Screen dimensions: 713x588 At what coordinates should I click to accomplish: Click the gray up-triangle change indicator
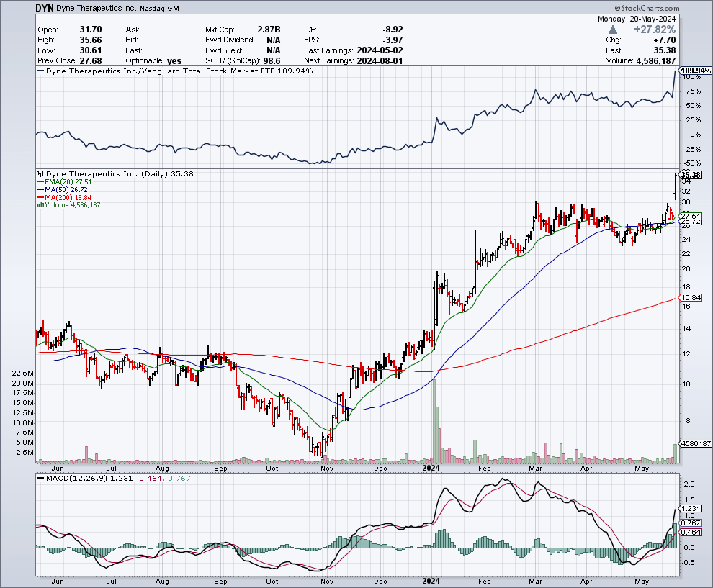(x=613, y=29)
